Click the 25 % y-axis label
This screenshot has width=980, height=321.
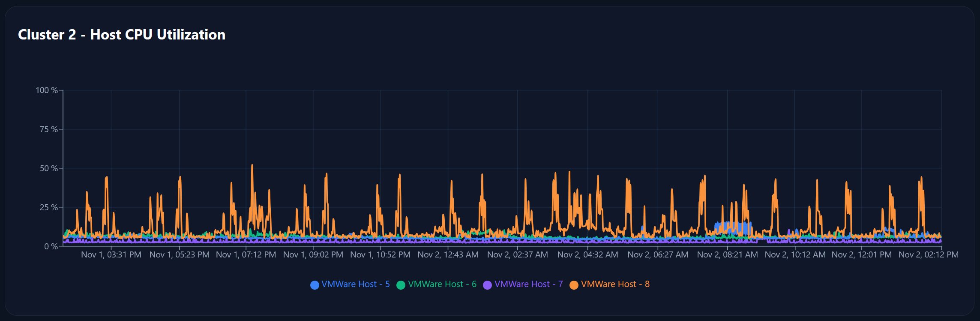(x=48, y=207)
